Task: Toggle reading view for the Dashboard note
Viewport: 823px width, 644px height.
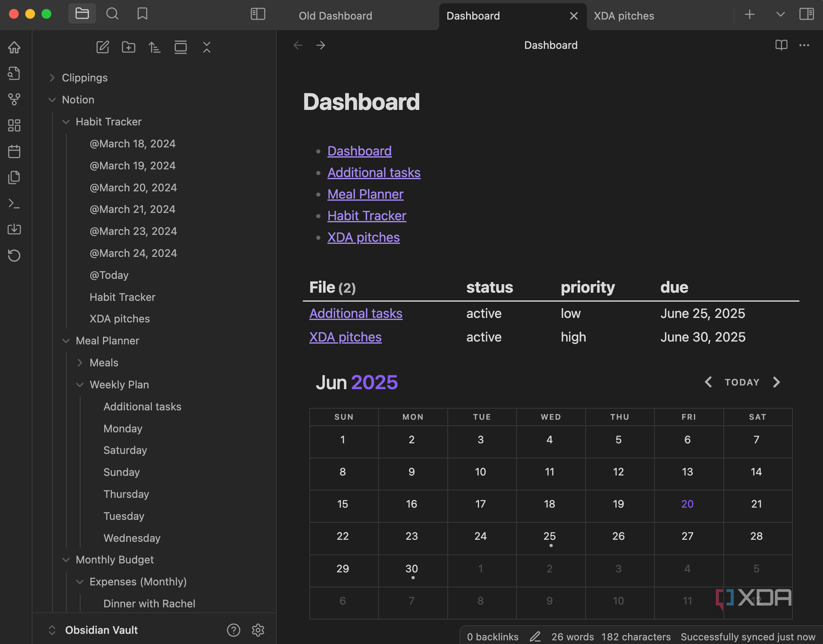Action: (x=781, y=45)
